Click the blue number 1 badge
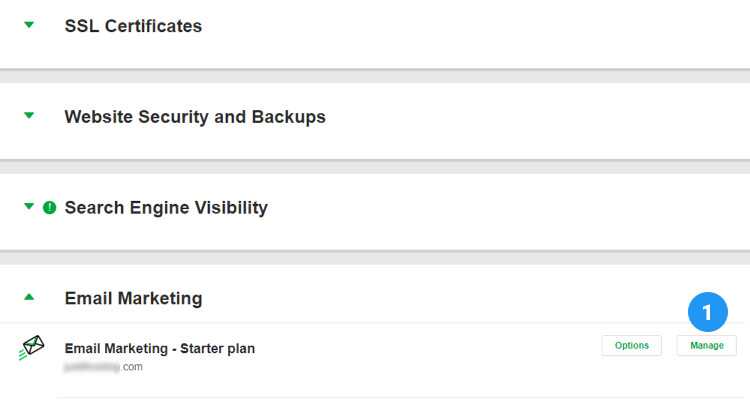750x400 pixels. [x=707, y=312]
